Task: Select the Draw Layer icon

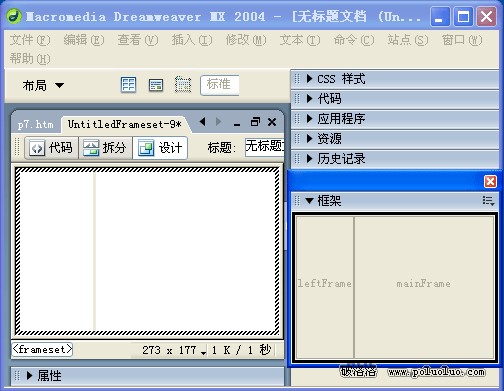Action: pyautogui.click(x=183, y=84)
